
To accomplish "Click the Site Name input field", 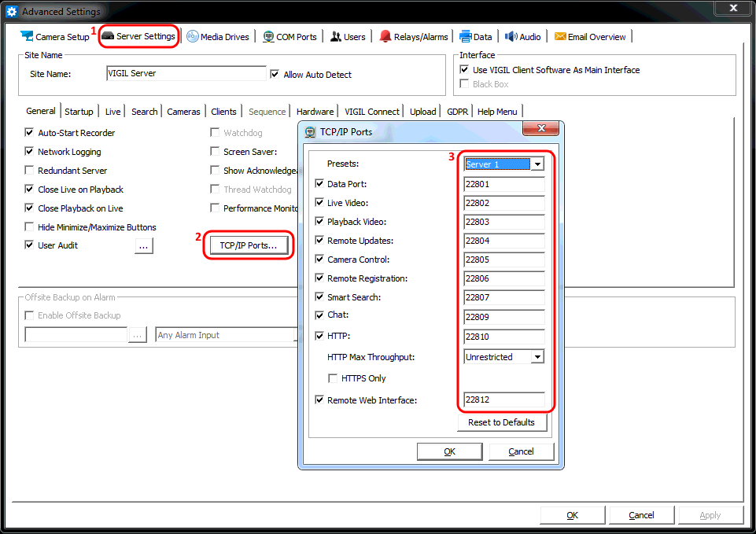I will pos(186,73).
